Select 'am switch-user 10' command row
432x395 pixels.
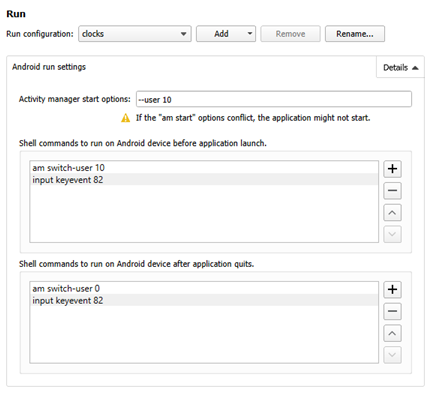[x=204, y=168]
